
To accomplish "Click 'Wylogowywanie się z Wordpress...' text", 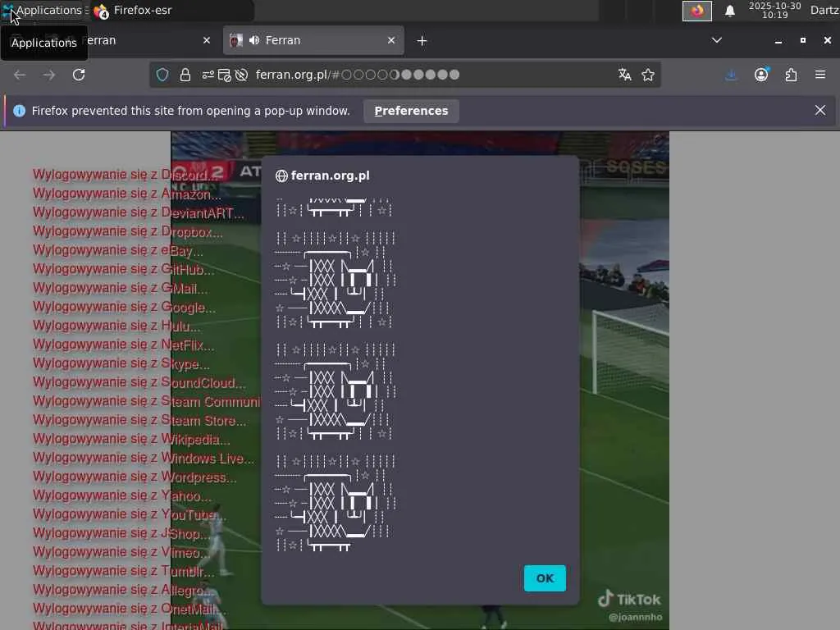I will (x=135, y=477).
